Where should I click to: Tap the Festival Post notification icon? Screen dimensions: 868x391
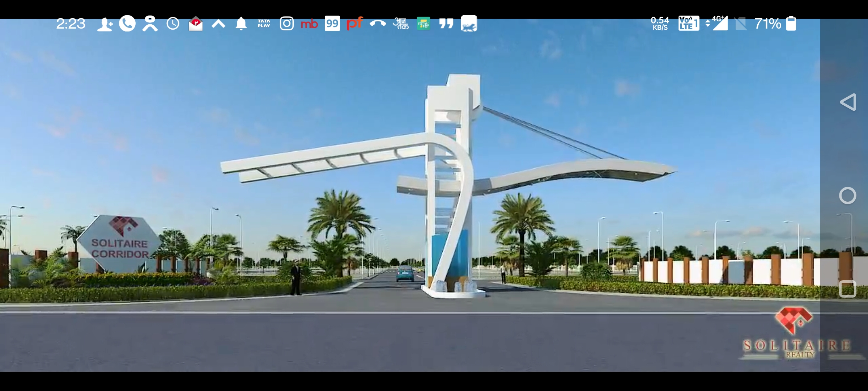click(x=424, y=24)
